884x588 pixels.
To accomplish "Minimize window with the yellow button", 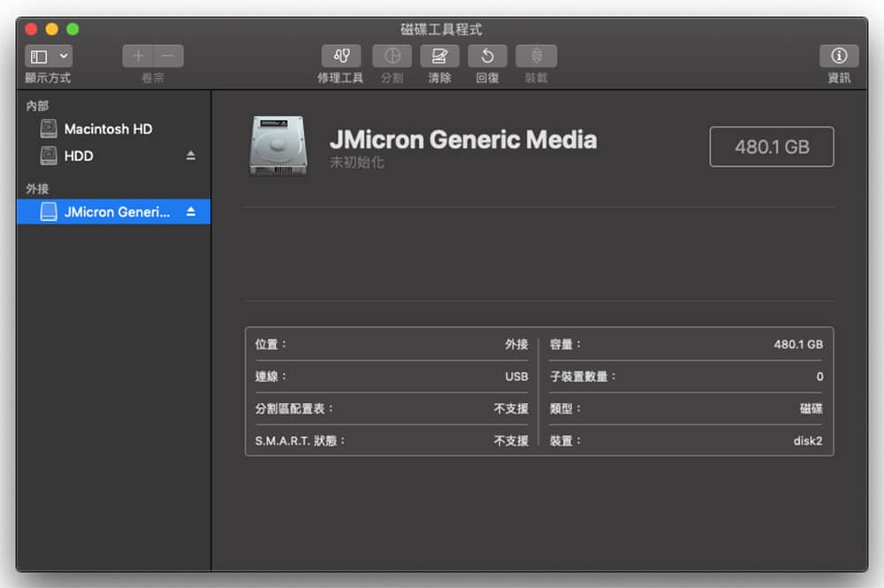I will [x=52, y=29].
